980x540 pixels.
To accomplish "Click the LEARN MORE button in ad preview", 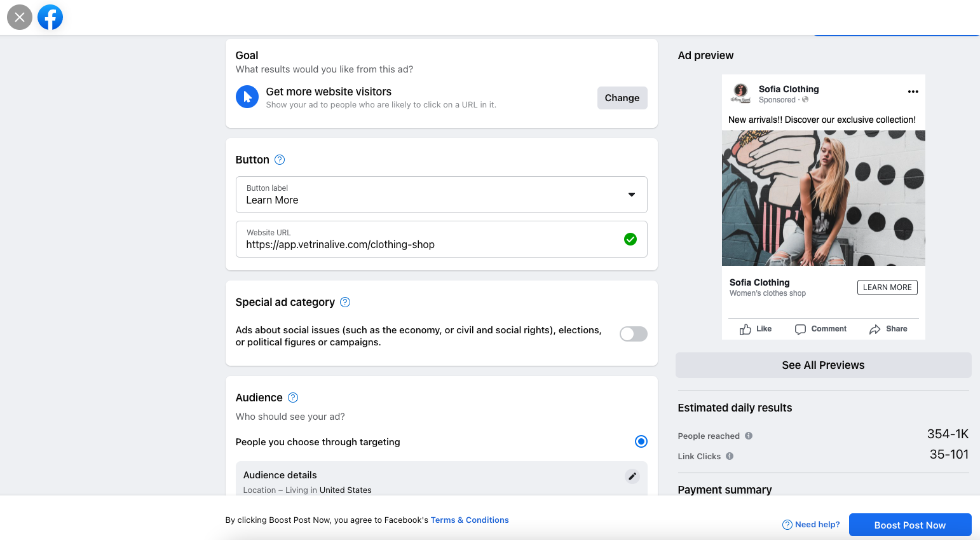I will coord(887,287).
